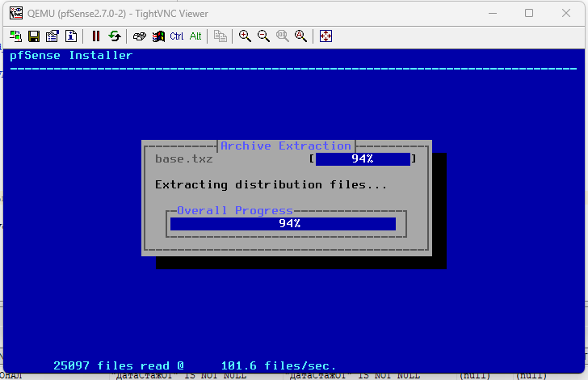Close the TightVNC Viewer window
The width and height of the screenshot is (588, 380).
click(x=566, y=13)
